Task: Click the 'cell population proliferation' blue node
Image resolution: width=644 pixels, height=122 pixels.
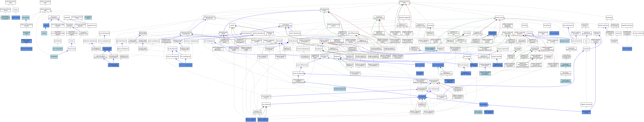Action: [x=492, y=33]
